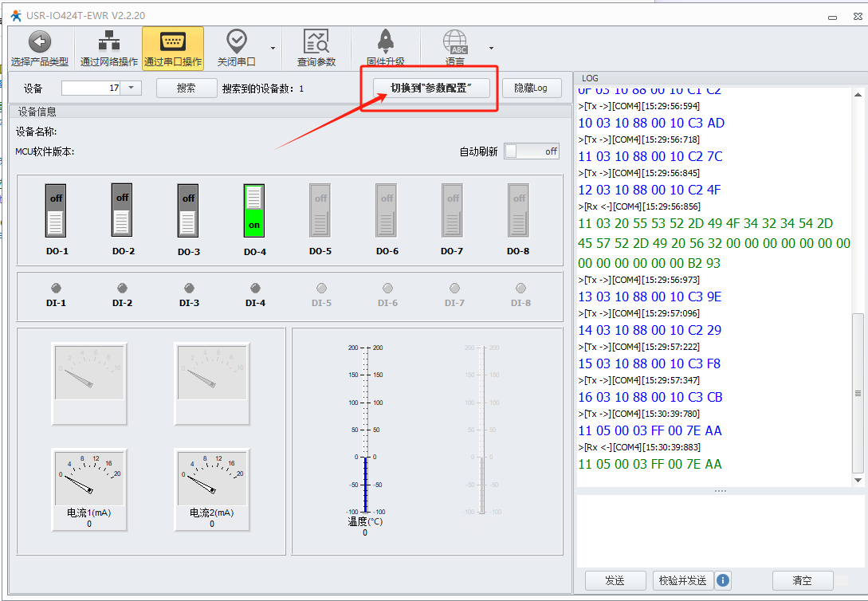Image resolution: width=868 pixels, height=601 pixels.
Task: Click the DI-8 indicator light
Action: click(521, 288)
